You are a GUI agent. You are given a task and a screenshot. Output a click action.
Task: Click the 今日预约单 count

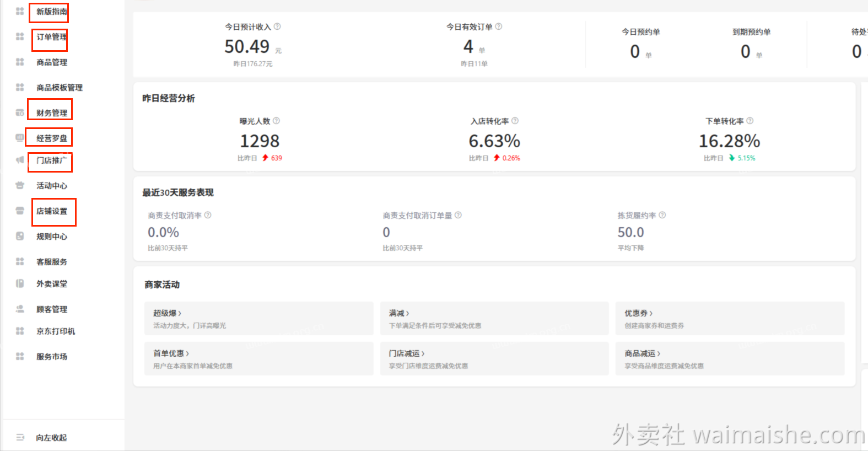pos(635,51)
